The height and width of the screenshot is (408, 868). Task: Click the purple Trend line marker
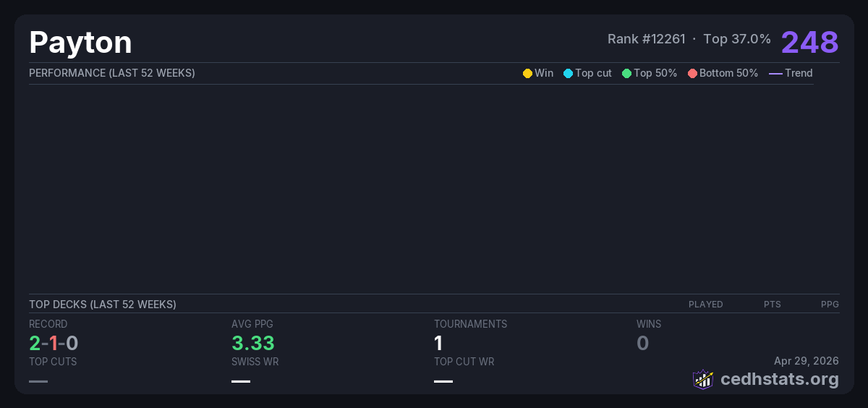[775, 73]
